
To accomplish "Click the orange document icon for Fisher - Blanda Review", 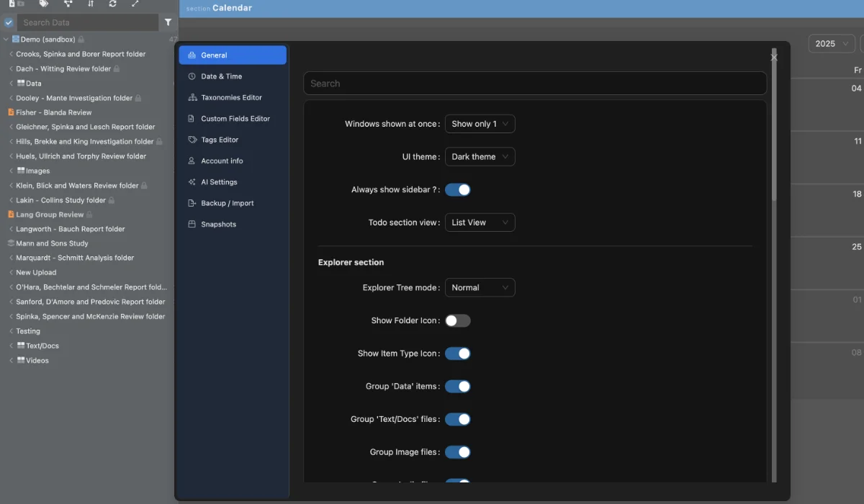I will click(11, 112).
